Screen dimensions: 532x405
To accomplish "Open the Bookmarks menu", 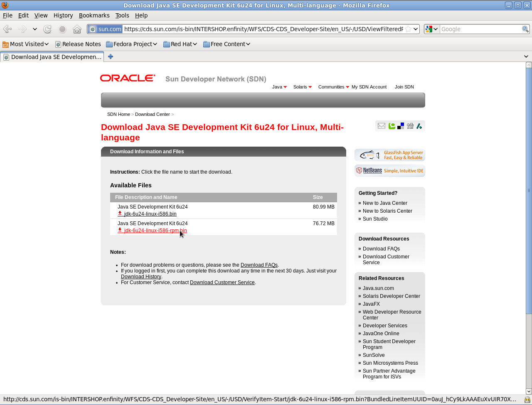I will click(94, 15).
